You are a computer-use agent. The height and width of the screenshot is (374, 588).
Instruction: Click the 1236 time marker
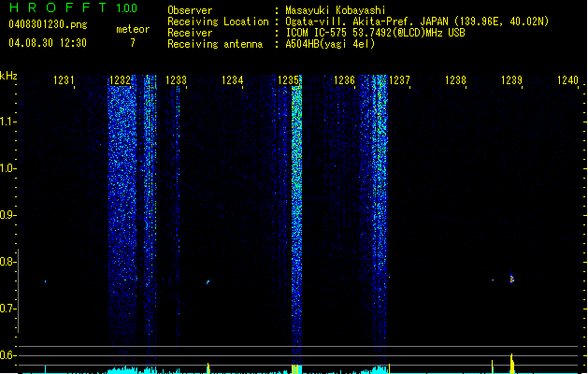[344, 80]
